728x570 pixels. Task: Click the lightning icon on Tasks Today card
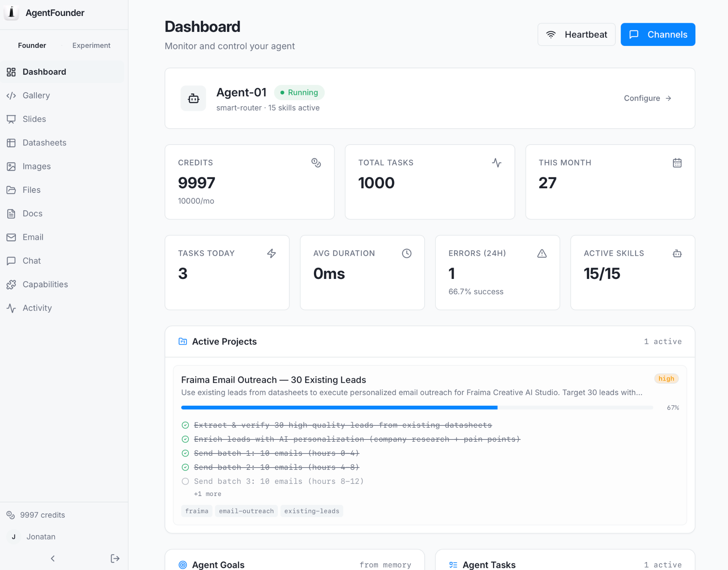271,254
